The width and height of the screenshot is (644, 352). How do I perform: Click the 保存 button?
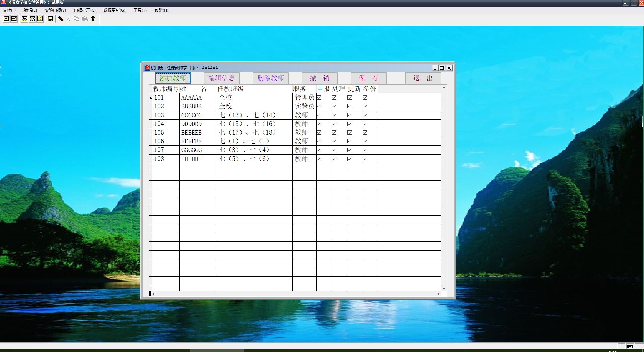369,78
